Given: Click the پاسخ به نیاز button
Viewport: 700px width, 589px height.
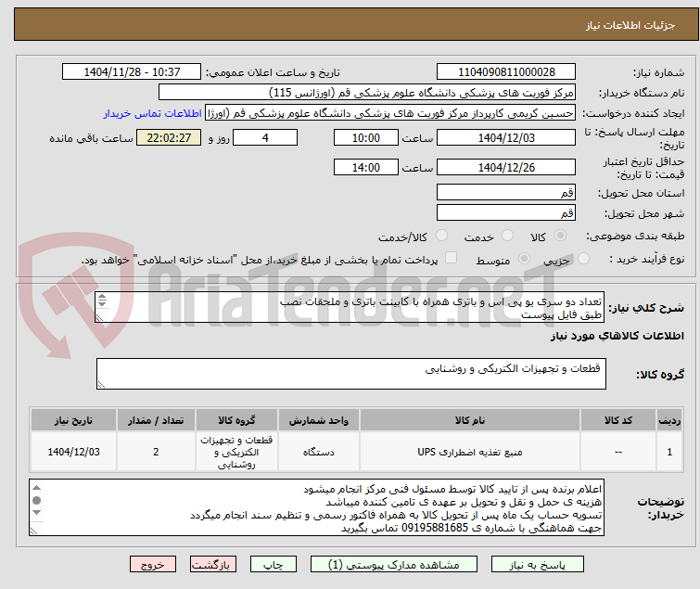Looking at the screenshot, I should (537, 565).
